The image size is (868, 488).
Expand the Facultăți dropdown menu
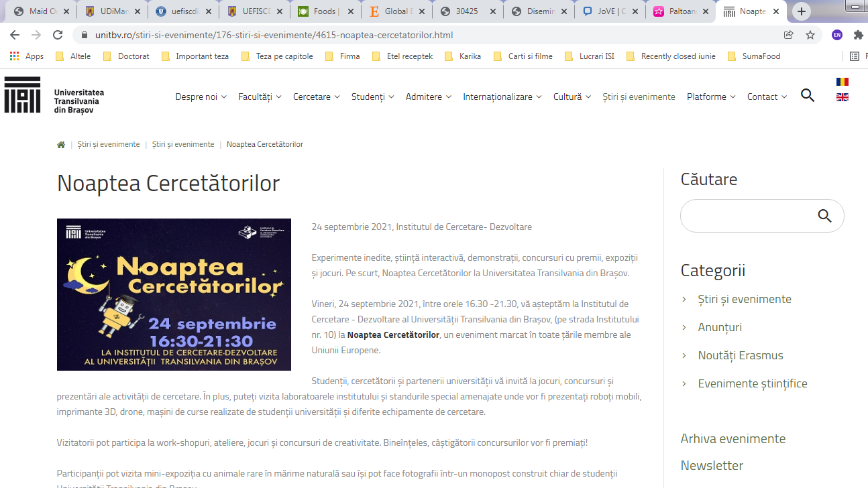[x=260, y=97]
